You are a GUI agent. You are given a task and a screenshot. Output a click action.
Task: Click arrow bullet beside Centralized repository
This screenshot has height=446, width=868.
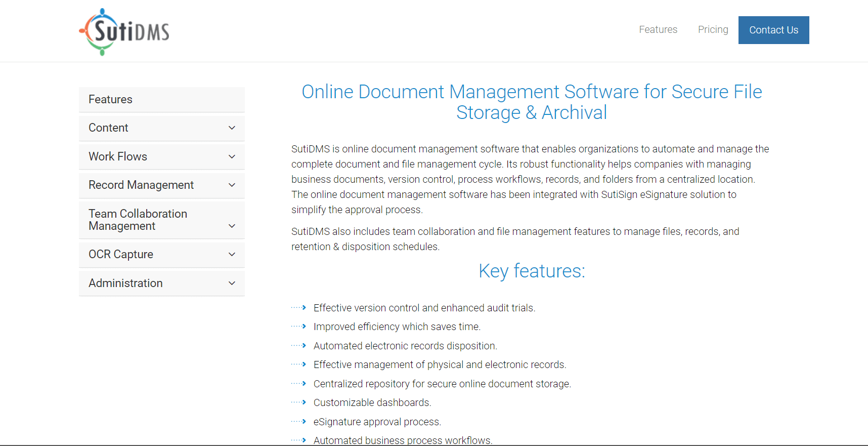(299, 384)
